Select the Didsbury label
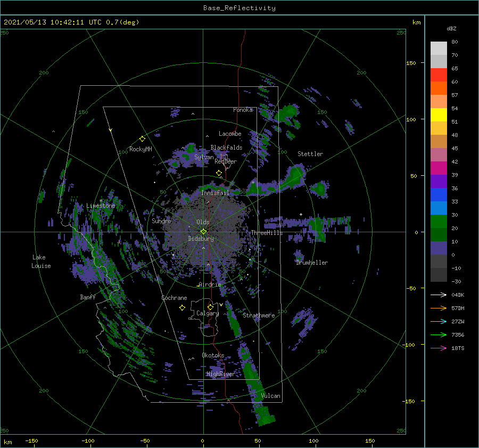The image size is (479, 448). 201,239
